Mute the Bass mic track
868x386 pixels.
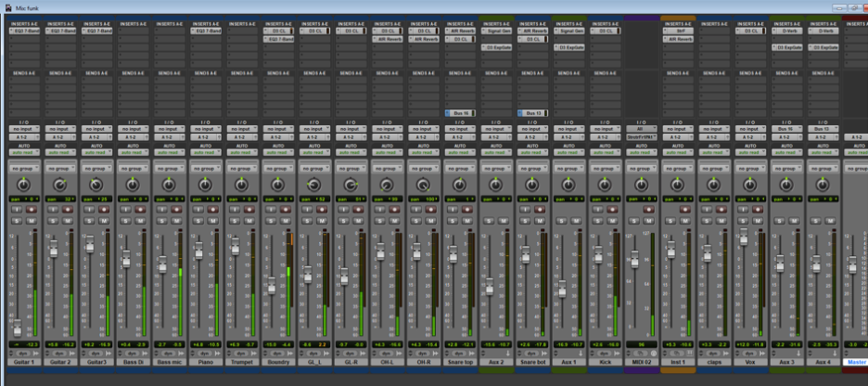click(x=176, y=221)
